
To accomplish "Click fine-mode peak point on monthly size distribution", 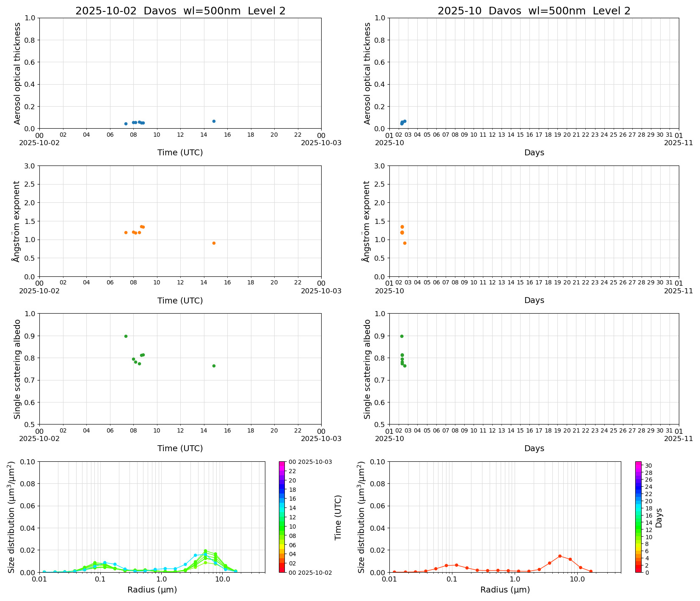I will [x=456, y=565].
